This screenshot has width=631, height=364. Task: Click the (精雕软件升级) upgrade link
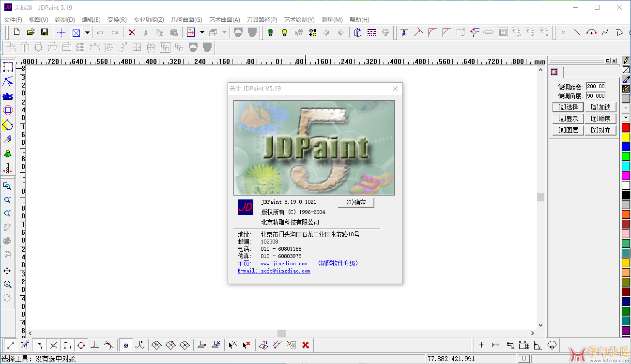(338, 263)
